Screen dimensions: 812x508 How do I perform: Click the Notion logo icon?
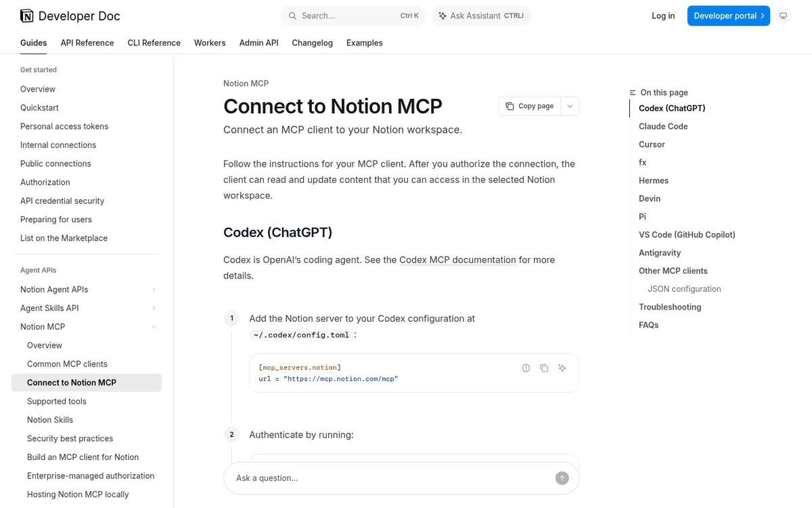point(26,16)
